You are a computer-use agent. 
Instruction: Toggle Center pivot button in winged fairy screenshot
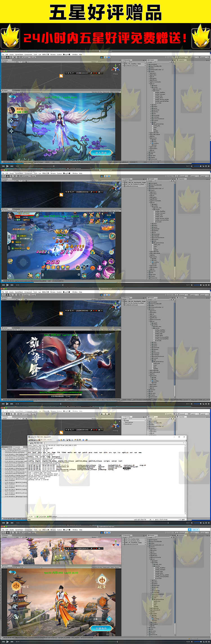tap(26, 57)
